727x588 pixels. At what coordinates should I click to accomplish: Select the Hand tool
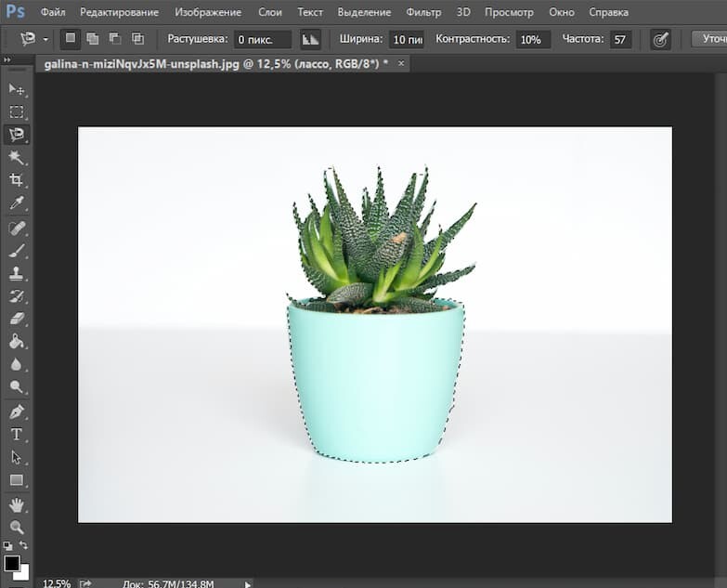click(16, 504)
